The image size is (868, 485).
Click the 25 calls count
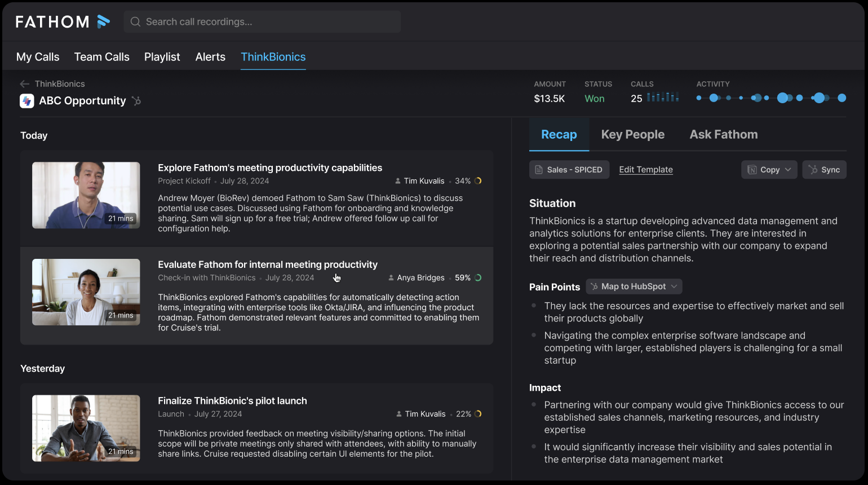pos(636,99)
